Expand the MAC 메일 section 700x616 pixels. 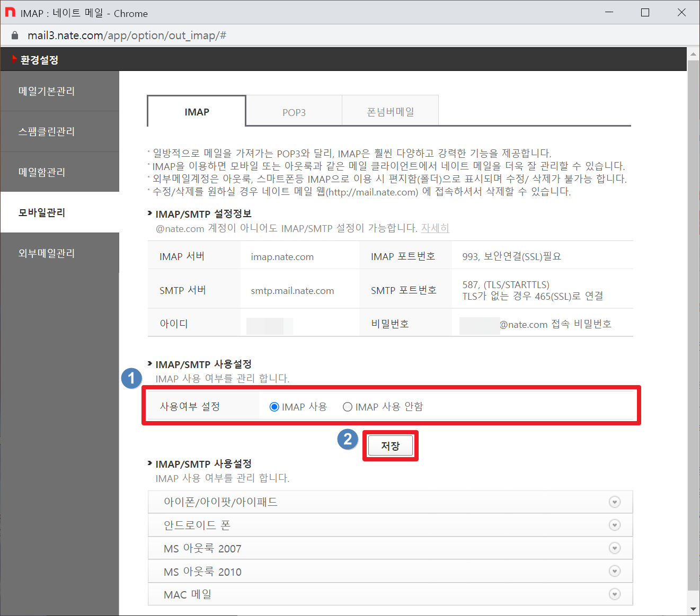(x=391, y=594)
